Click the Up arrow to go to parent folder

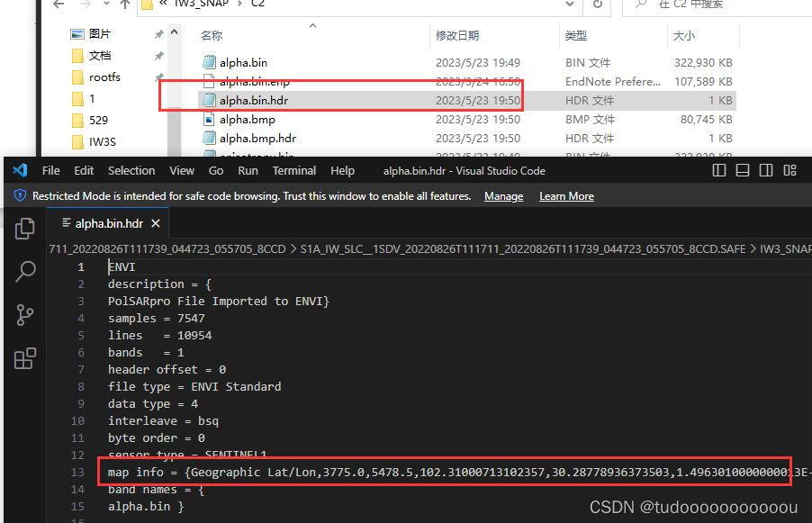pyautogui.click(x=122, y=5)
